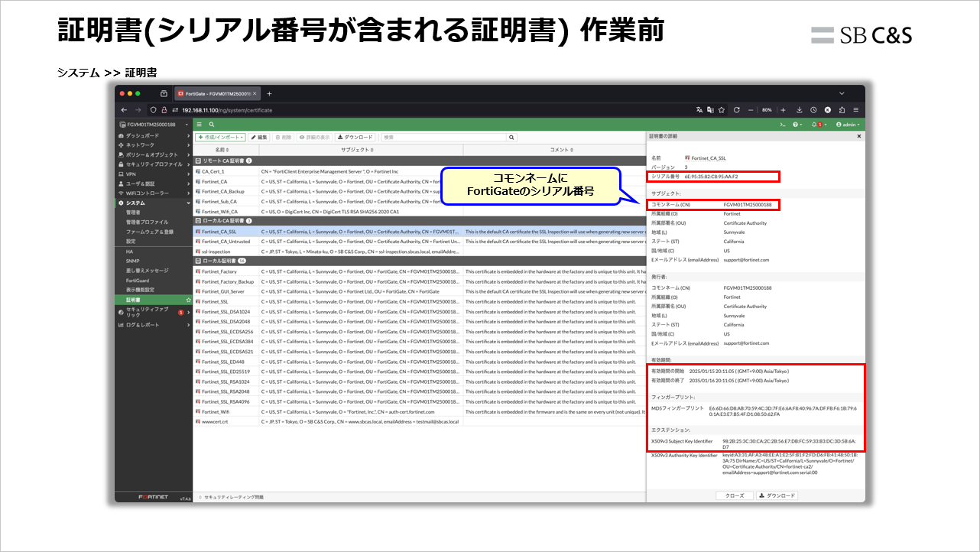Expand the セキュリティファブリック sidebar menu
Image resolution: width=980 pixels, height=552 pixels.
pyautogui.click(x=153, y=312)
